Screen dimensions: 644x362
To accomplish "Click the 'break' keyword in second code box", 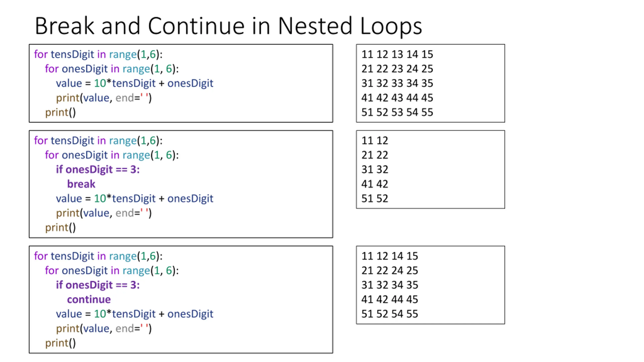I will pyautogui.click(x=81, y=184).
